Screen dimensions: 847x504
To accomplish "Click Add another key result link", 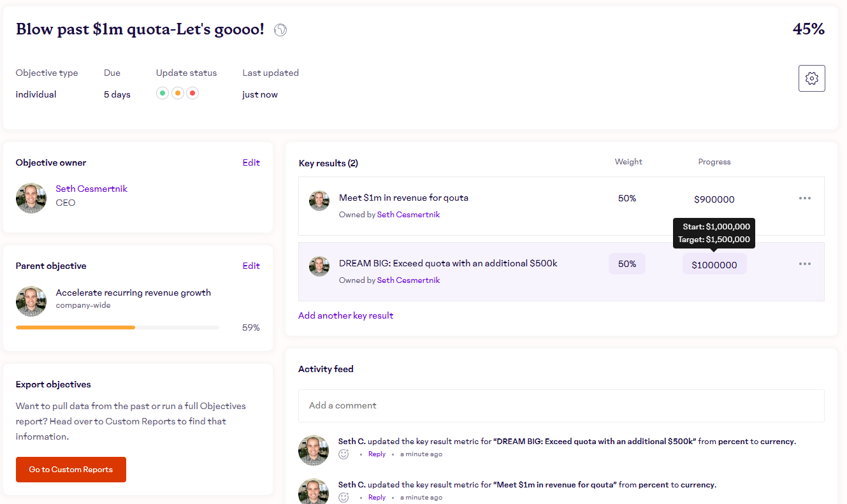I will [345, 315].
